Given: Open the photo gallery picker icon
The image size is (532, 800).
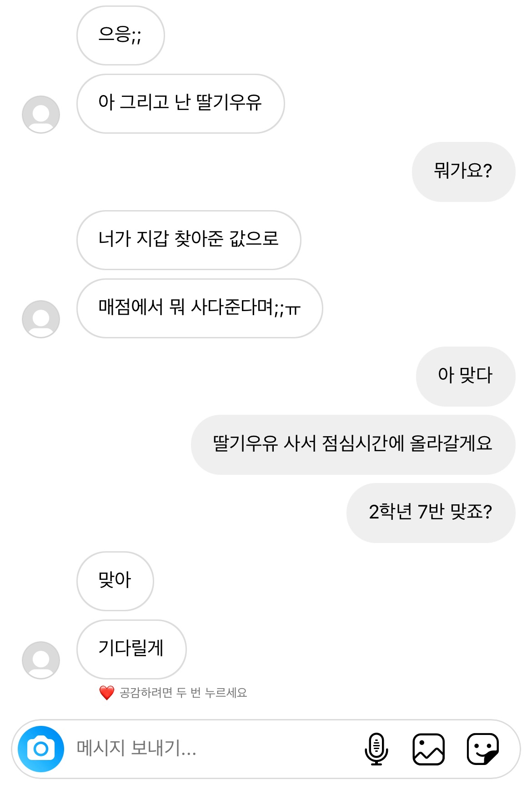Looking at the screenshot, I should (x=428, y=749).
